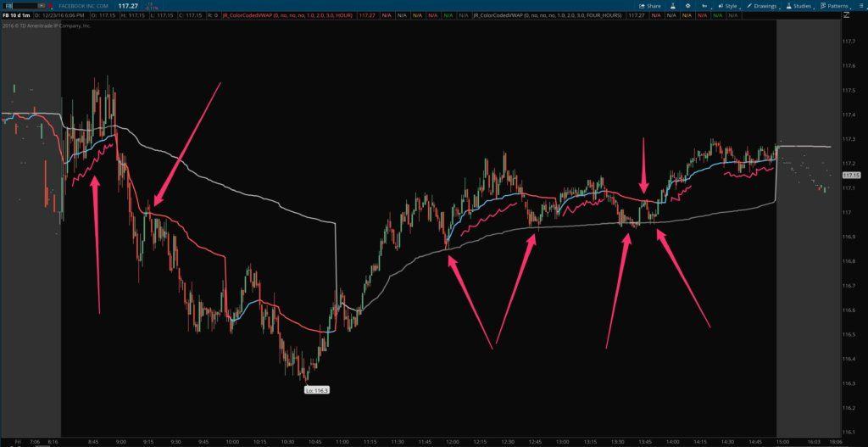
Task: Click JR_ColorCodedVWAP HOUR study label
Action: coord(288,15)
